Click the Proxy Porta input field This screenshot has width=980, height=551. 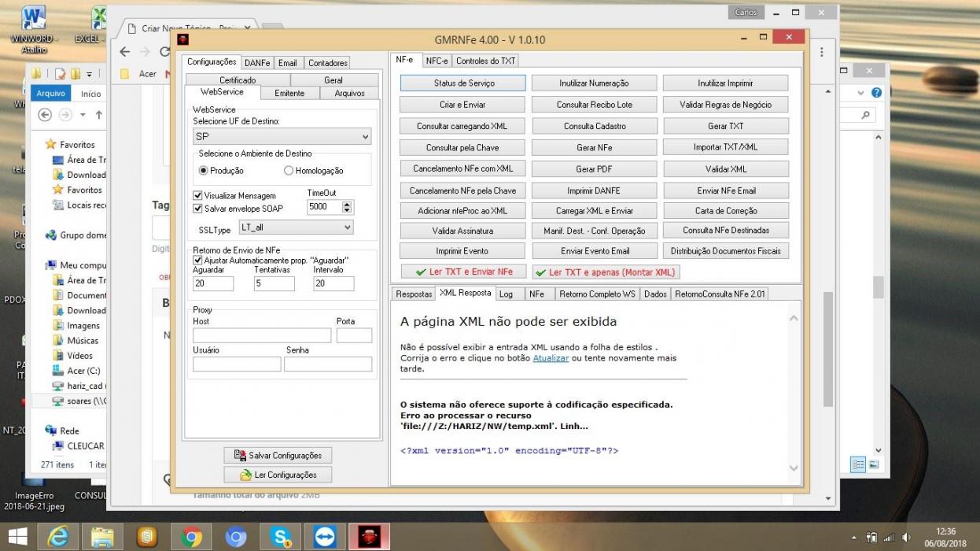[354, 335]
